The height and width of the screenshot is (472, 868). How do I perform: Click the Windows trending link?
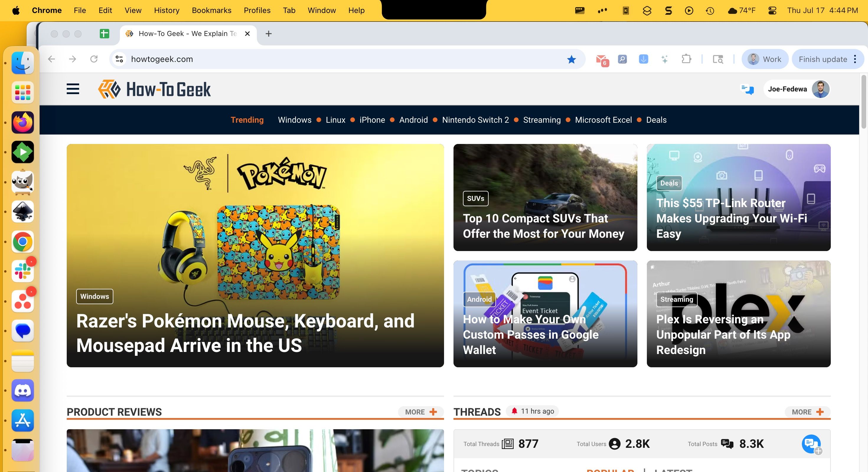295,120
